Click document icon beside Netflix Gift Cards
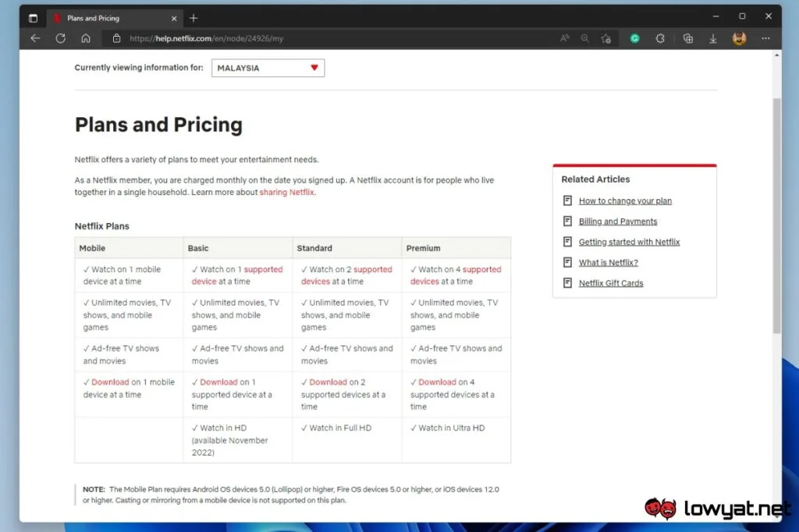The width and height of the screenshot is (799, 532). 568,283
